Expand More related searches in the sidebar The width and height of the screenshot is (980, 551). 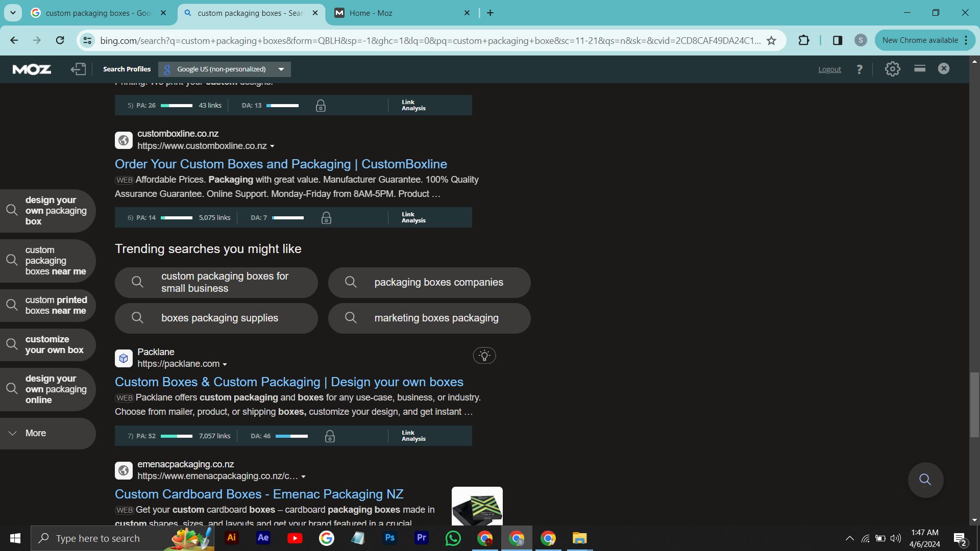36,433
